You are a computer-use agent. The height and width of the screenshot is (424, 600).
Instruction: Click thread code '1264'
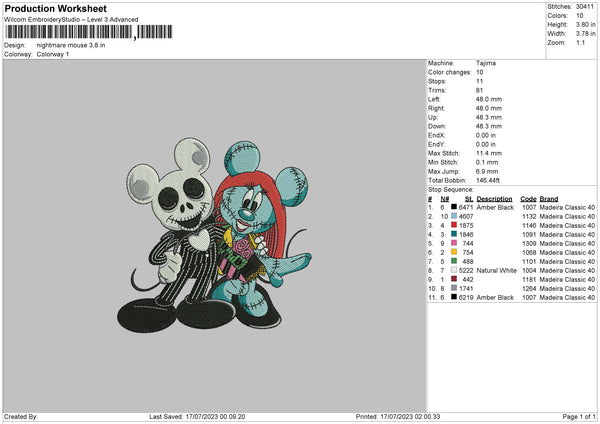pyautogui.click(x=529, y=289)
